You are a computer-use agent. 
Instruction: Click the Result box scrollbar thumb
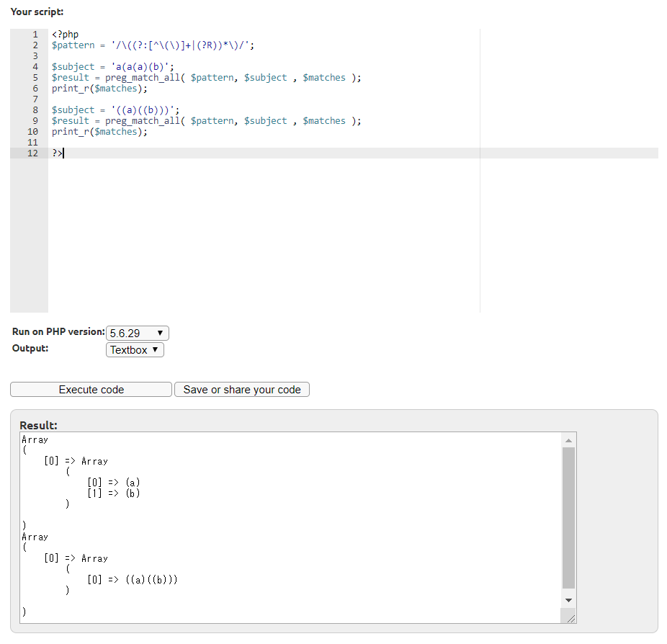click(568, 517)
